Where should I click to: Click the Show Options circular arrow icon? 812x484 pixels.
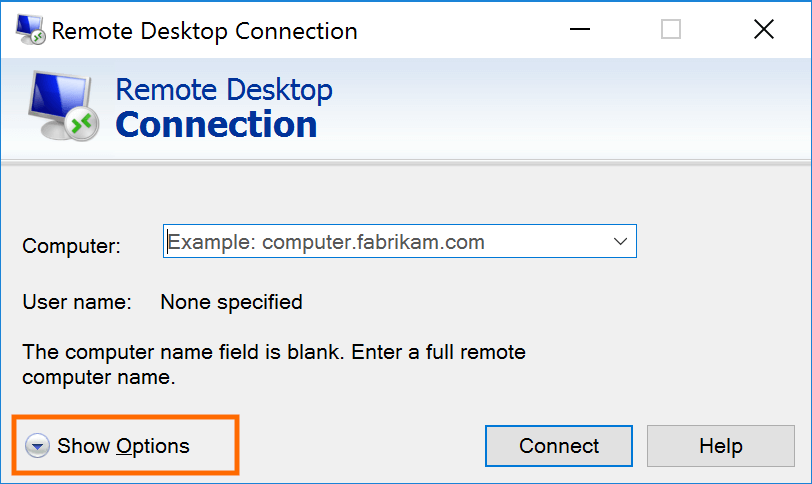pyautogui.click(x=37, y=446)
